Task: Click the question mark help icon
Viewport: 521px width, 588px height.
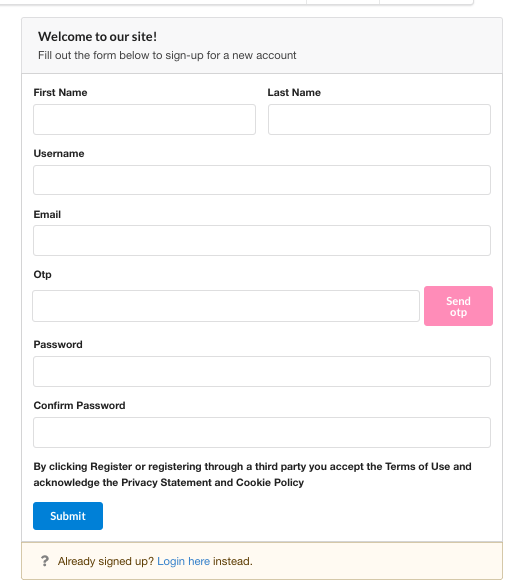Action: tap(45, 561)
